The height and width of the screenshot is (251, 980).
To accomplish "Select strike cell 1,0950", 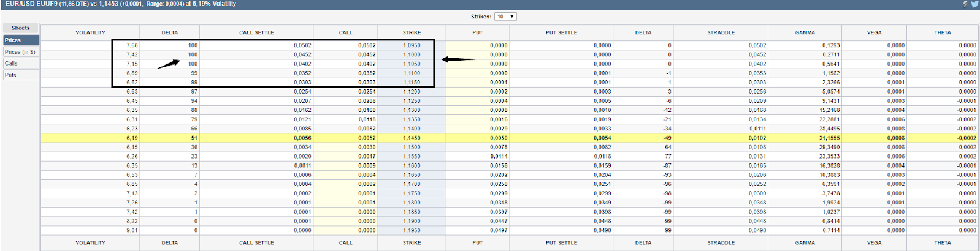I will click(412, 45).
